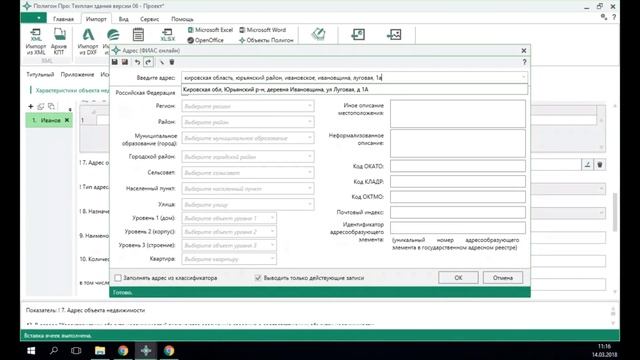This screenshot has height=360, width=640.
Task: Click Импорт из XML ribbon icon
Action: click(x=36, y=41)
